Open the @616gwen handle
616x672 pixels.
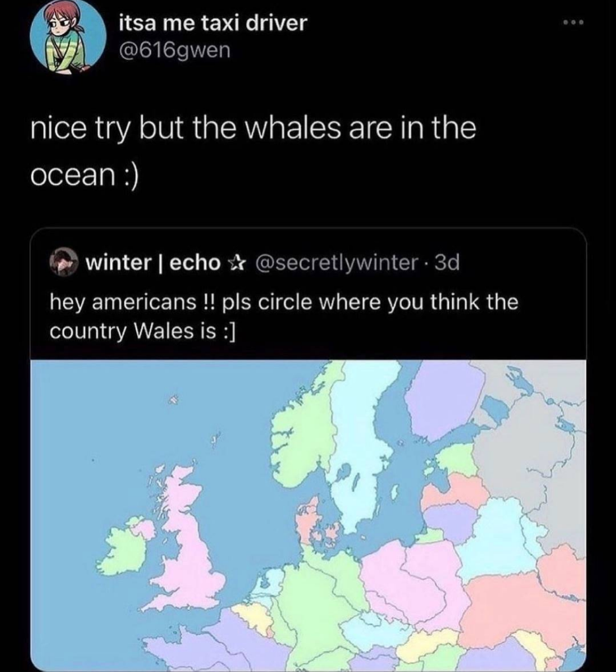[x=174, y=50]
